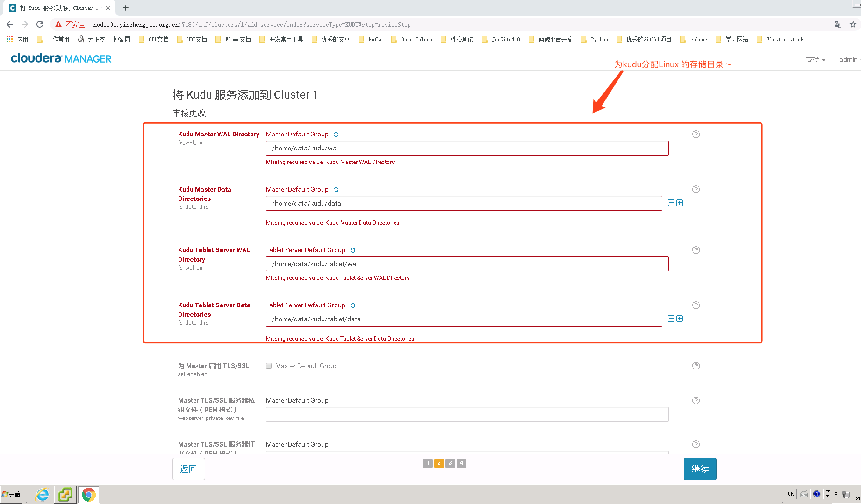
Task: Open the 工作常用 bookmark folder
Action: pyautogui.click(x=53, y=39)
